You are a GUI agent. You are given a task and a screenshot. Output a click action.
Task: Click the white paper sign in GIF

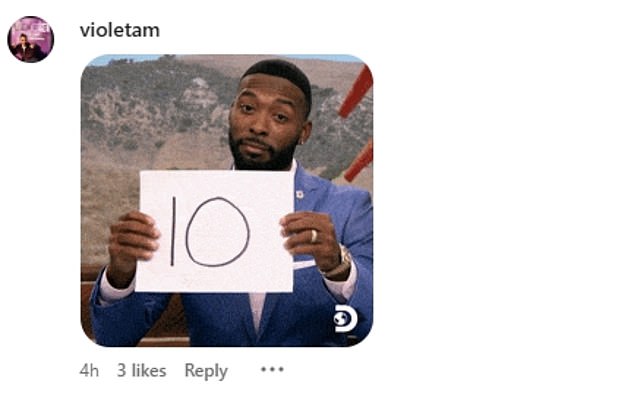(215, 231)
